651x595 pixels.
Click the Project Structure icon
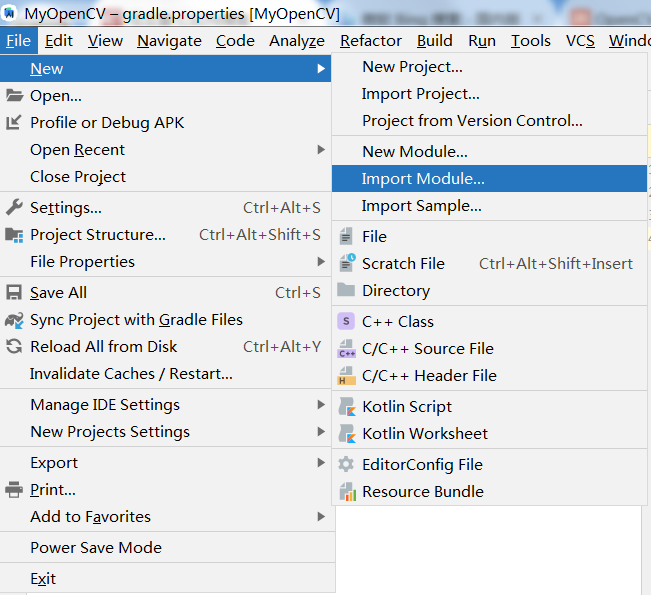[x=14, y=235]
